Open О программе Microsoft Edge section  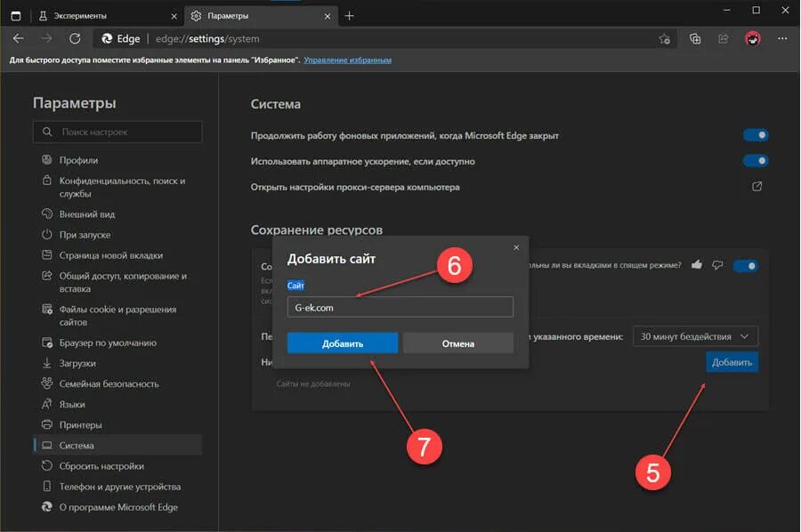(x=117, y=506)
